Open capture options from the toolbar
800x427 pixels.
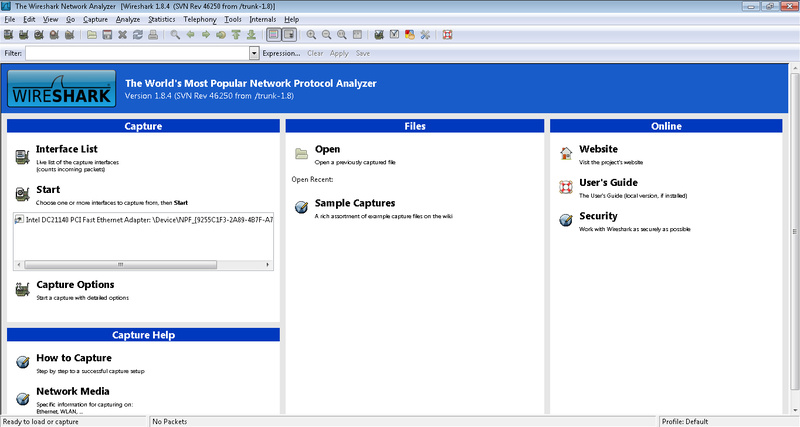tap(23, 35)
